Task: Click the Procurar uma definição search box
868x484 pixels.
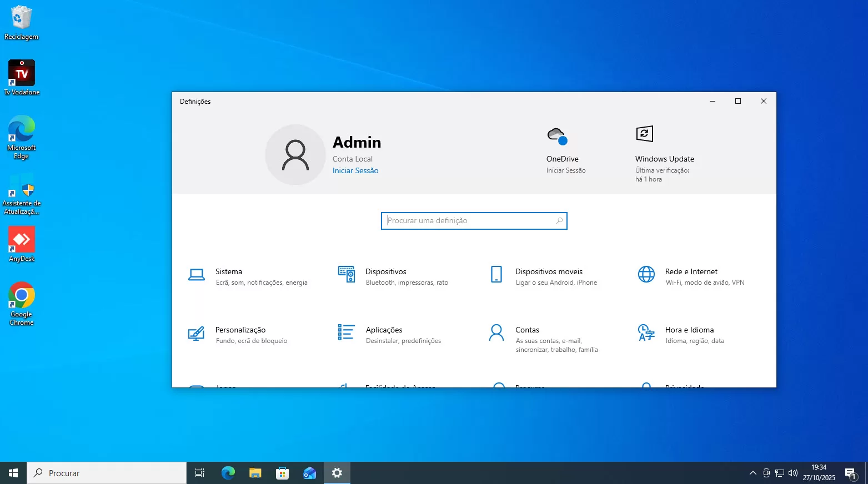Action: coord(473,220)
